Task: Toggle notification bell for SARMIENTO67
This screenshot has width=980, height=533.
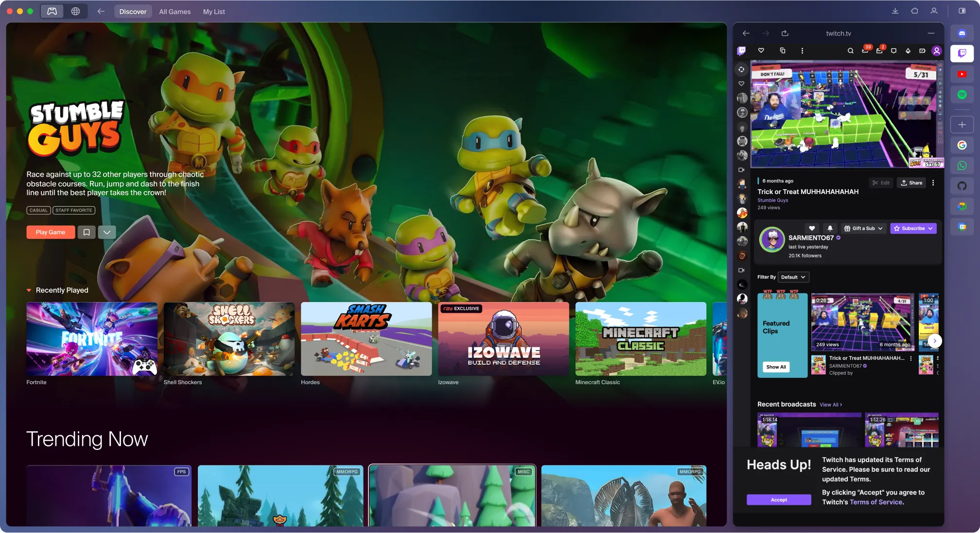Action: [830, 228]
